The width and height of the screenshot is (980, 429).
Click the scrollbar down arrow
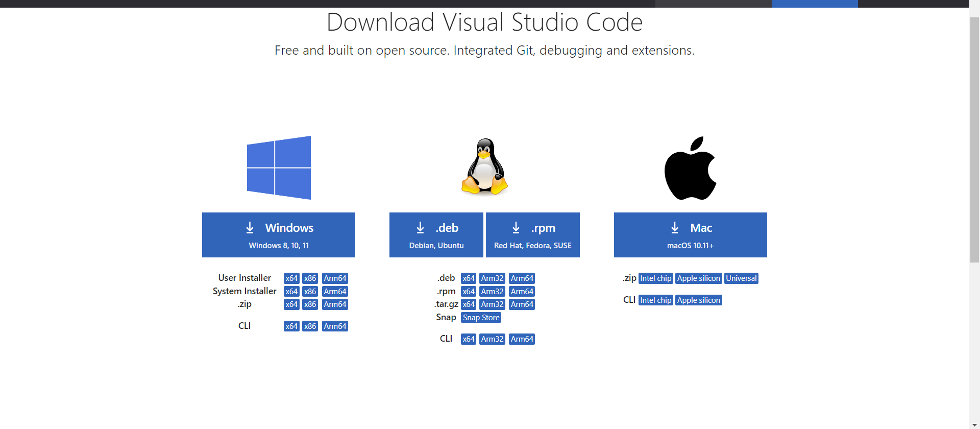pos(974,425)
